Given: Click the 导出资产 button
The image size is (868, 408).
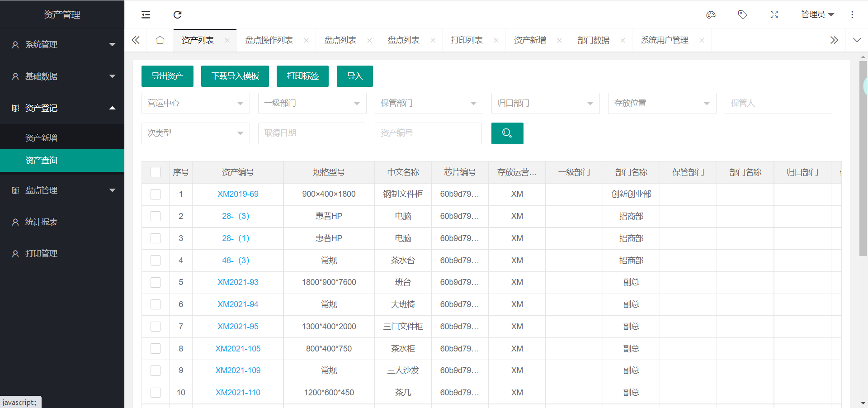Looking at the screenshot, I should [x=167, y=76].
